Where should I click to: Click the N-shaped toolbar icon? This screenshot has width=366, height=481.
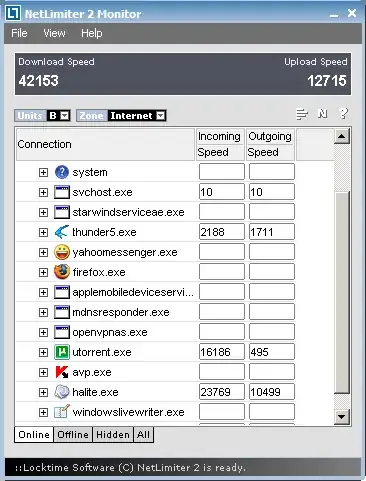322,114
